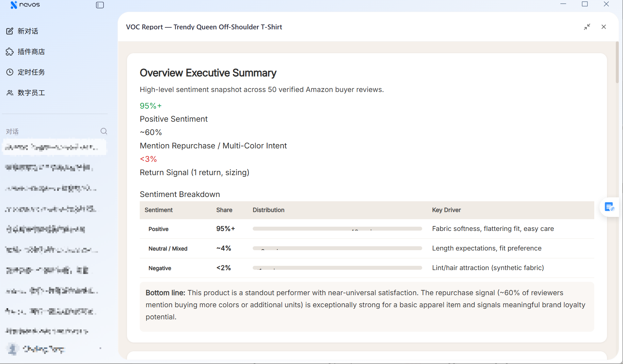This screenshot has width=623, height=364.
Task: Click the green '95%+' metric value
Action: tap(151, 106)
